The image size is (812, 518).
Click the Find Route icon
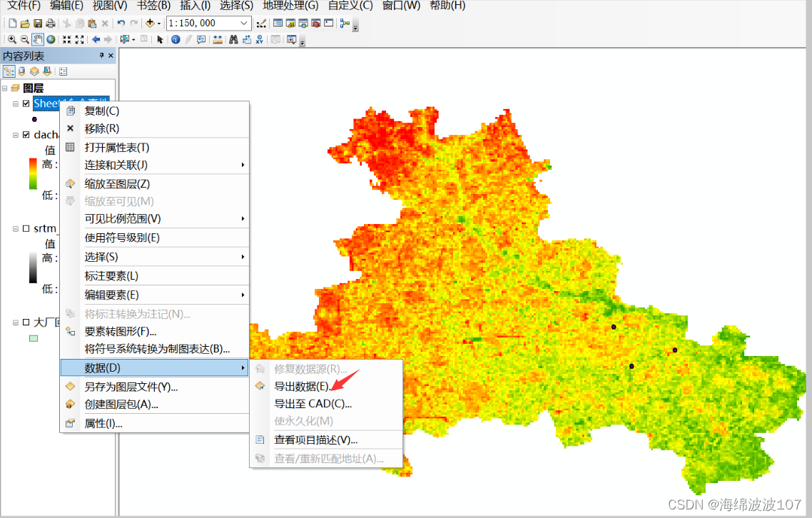(x=246, y=39)
